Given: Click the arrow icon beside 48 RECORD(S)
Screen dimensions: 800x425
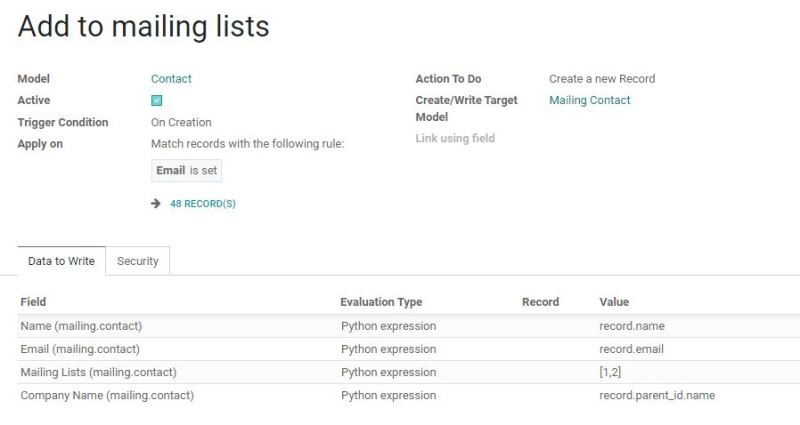Looking at the screenshot, I should click(x=156, y=203).
